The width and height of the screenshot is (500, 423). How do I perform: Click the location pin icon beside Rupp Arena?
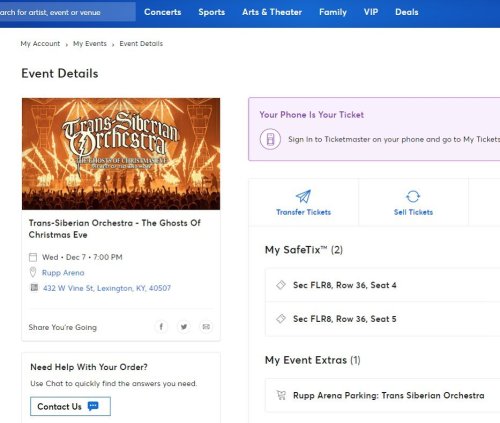pyautogui.click(x=33, y=272)
